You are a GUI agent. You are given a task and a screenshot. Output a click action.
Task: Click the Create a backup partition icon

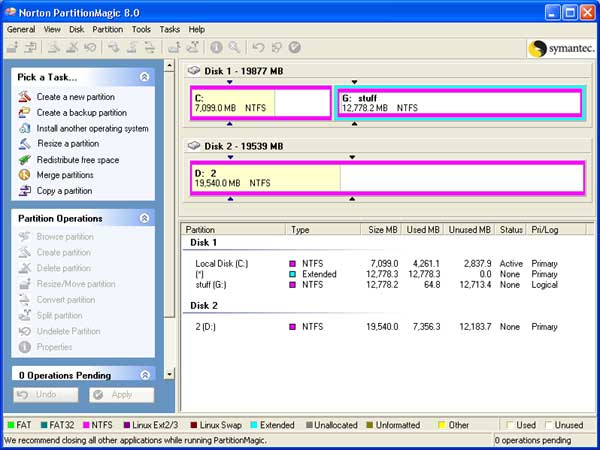(x=24, y=112)
